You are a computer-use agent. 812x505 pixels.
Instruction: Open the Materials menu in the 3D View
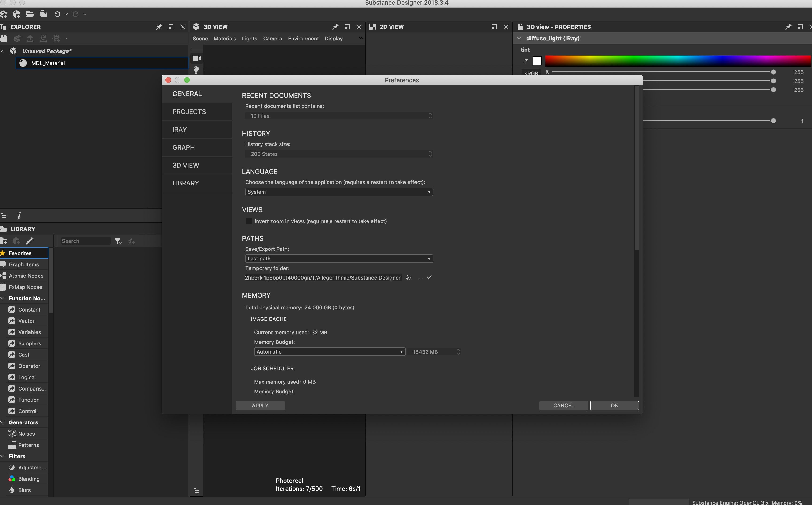(x=225, y=39)
